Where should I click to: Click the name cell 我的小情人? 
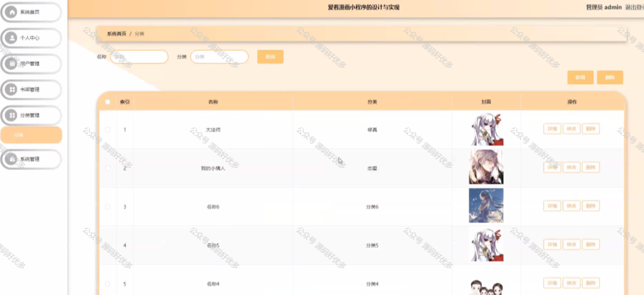[213, 169]
